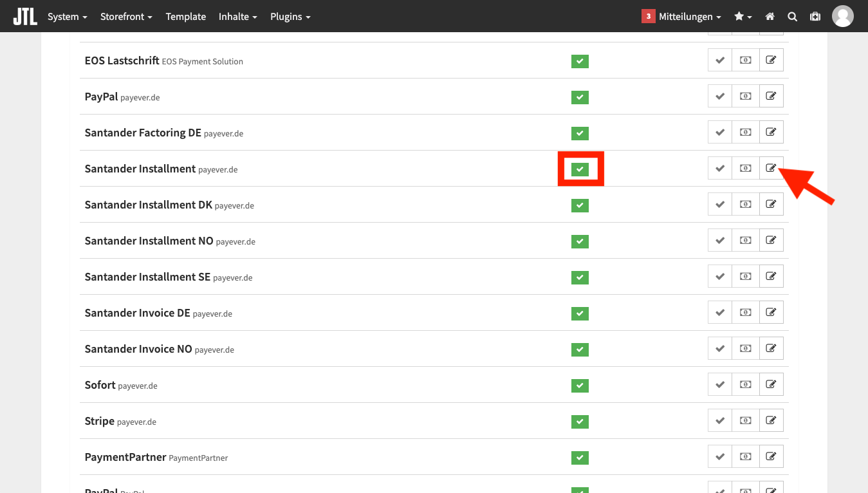
Task: Toggle green status check for EOS Lastschrift
Action: [x=580, y=61]
